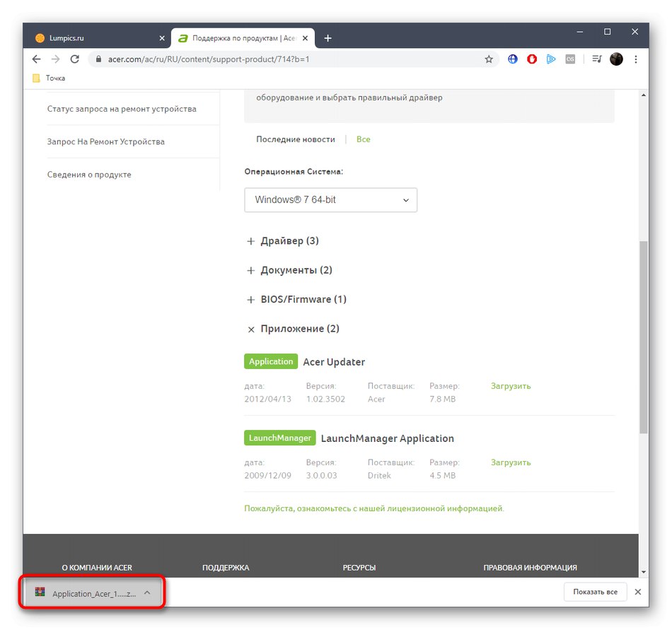The height and width of the screenshot is (630, 672).
Task: Click Загрузить for LaunchManager Application
Action: click(x=511, y=462)
